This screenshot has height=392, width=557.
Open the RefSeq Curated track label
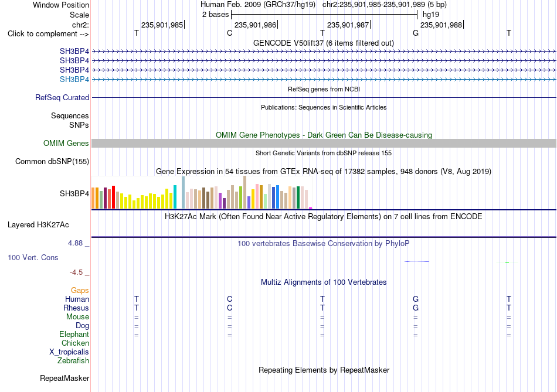coord(62,97)
